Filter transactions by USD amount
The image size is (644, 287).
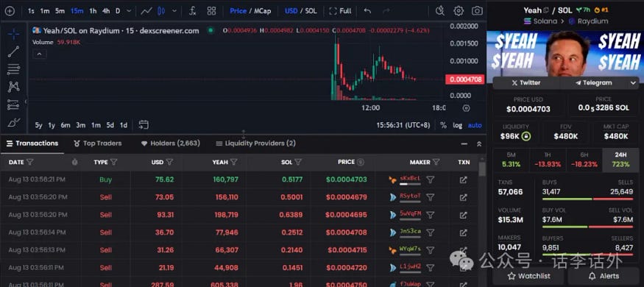pos(169,162)
